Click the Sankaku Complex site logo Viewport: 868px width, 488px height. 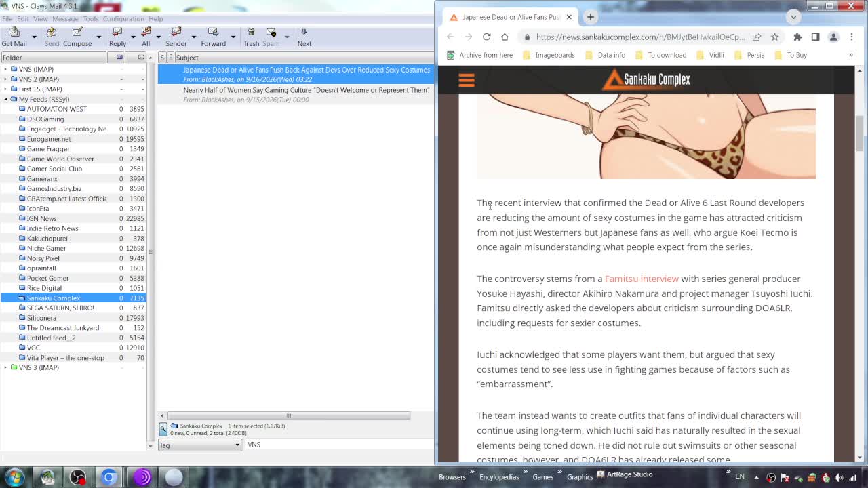point(646,79)
